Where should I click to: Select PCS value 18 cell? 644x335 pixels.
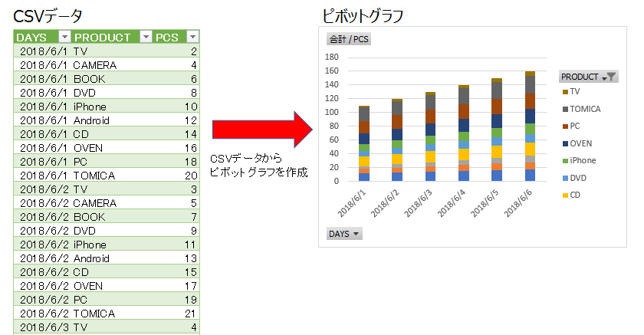[x=176, y=162]
